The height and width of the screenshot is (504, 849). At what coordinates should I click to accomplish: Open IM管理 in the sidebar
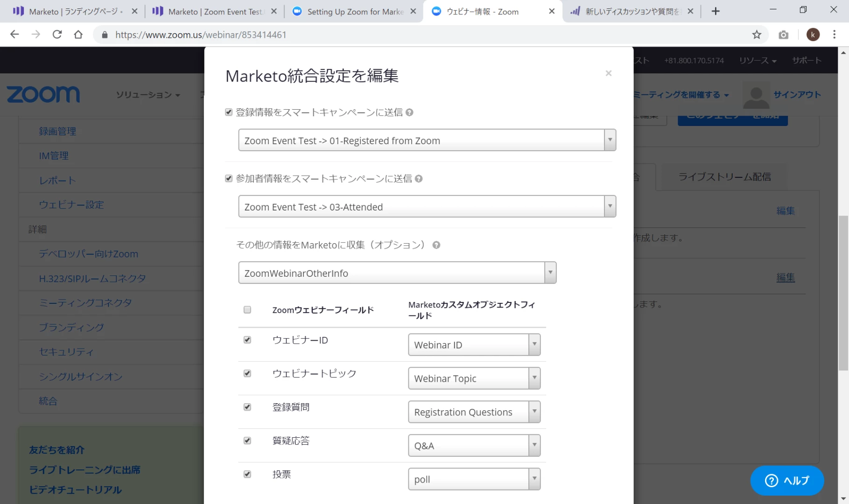click(x=54, y=155)
